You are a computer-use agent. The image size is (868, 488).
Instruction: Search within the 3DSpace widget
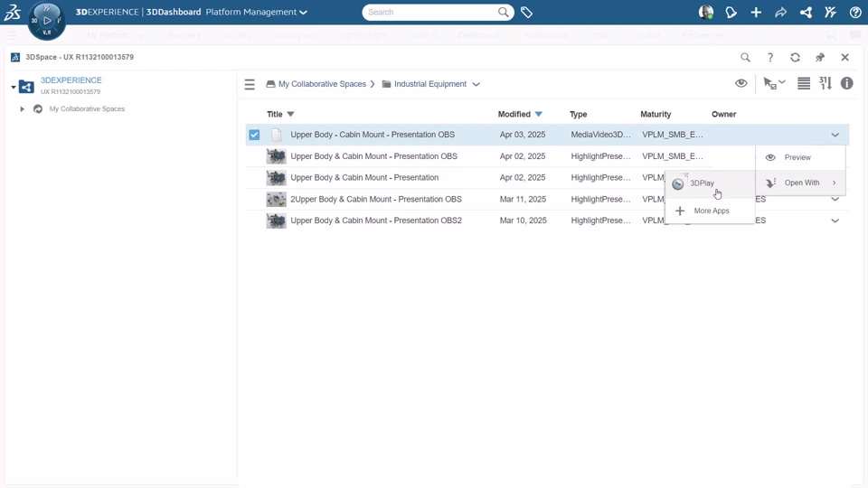(745, 57)
